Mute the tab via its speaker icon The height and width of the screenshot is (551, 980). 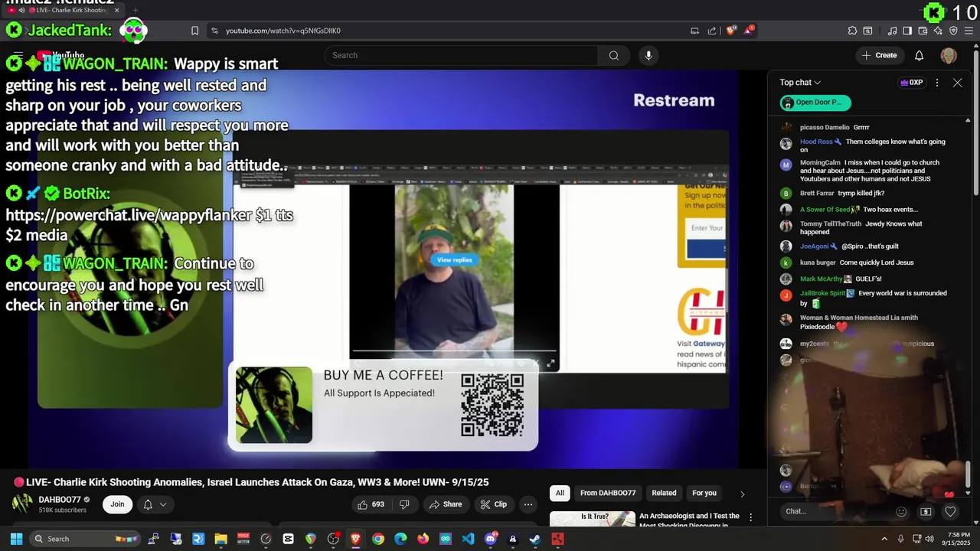click(x=21, y=11)
